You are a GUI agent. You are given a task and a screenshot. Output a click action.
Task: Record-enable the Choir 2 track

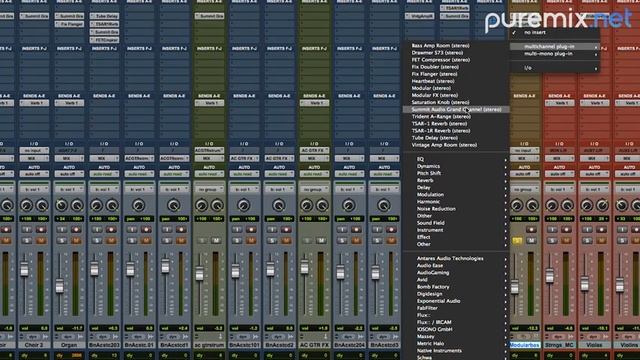[41, 230]
